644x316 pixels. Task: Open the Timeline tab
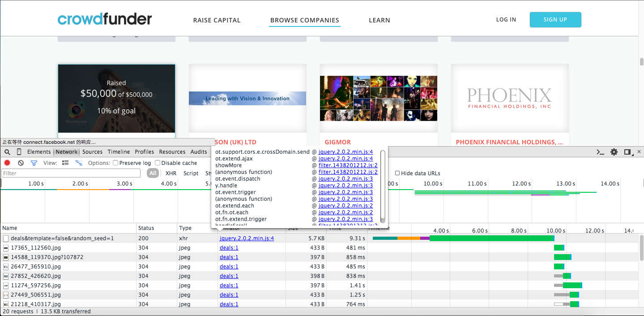pyautogui.click(x=119, y=152)
